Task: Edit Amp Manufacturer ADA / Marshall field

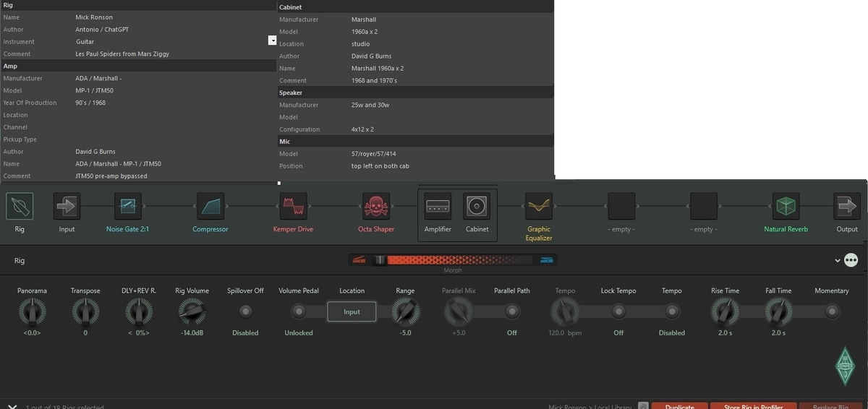Action: (x=174, y=78)
